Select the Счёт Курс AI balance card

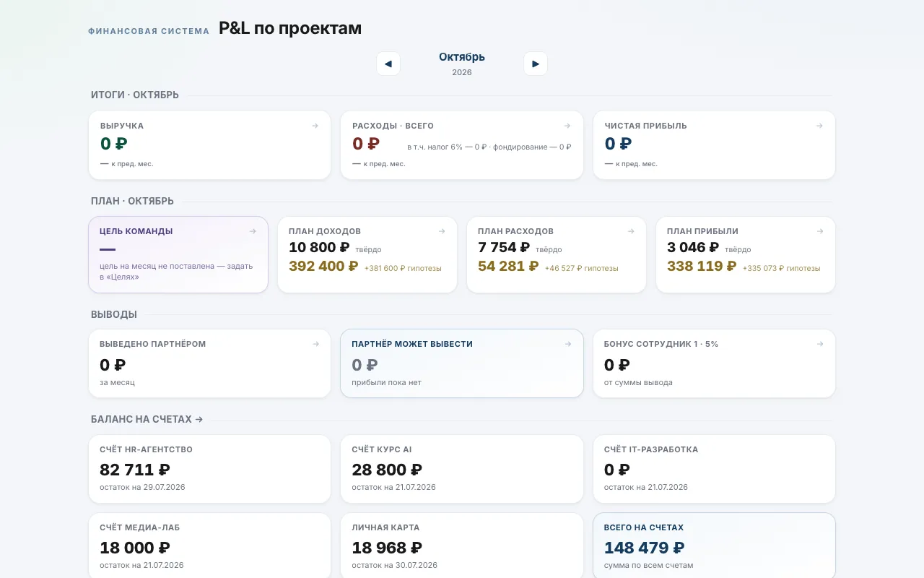[x=462, y=469]
